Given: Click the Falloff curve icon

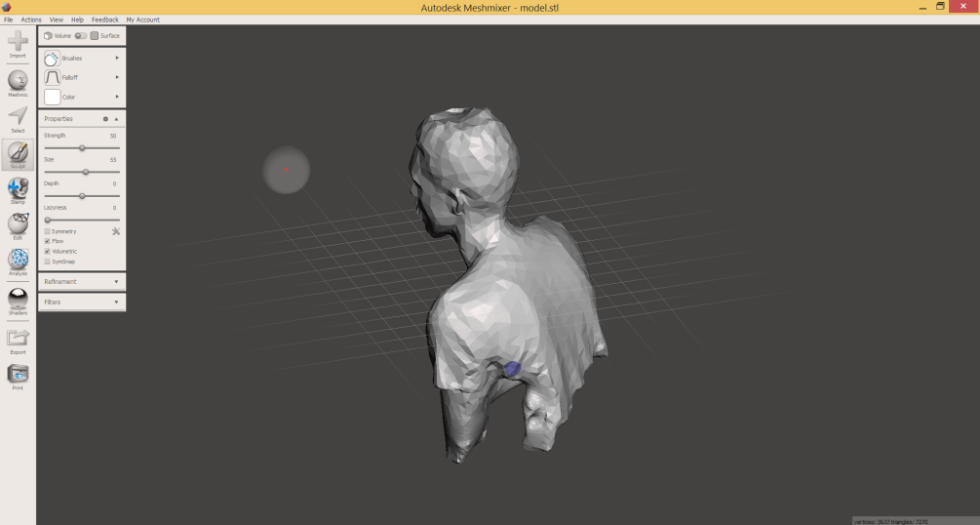Looking at the screenshot, I should click(x=52, y=78).
